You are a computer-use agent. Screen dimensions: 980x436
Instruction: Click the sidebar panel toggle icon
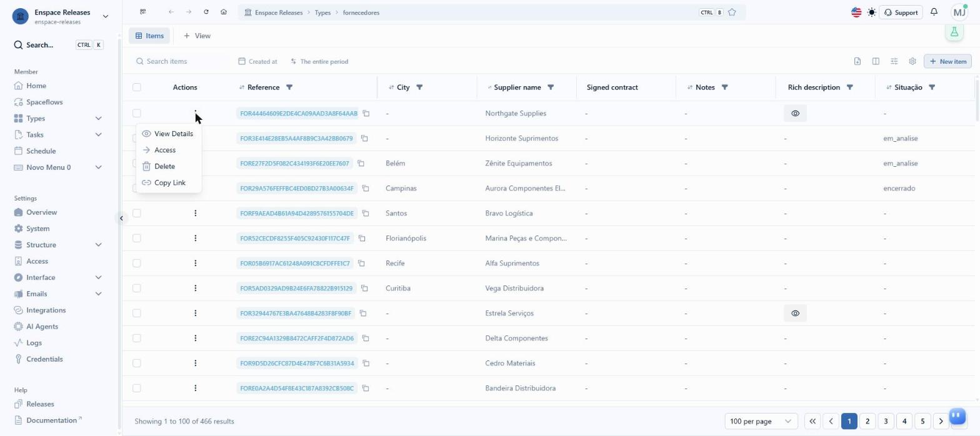pos(143,12)
